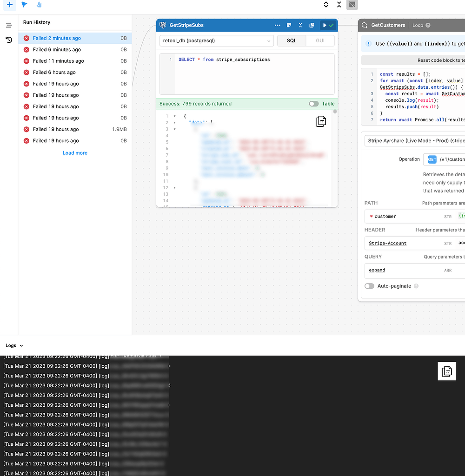Click Load more in Run History
The width and height of the screenshot is (465, 476).
point(75,152)
